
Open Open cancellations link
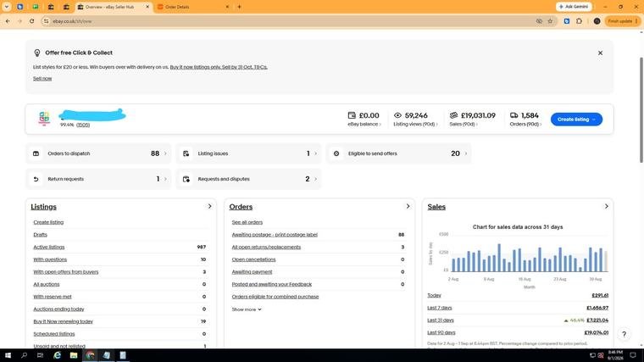tap(254, 259)
